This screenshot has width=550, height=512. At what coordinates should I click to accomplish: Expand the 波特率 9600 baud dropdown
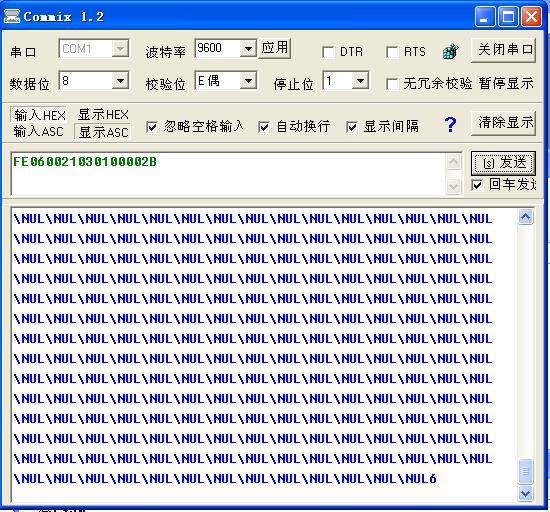pyautogui.click(x=248, y=48)
